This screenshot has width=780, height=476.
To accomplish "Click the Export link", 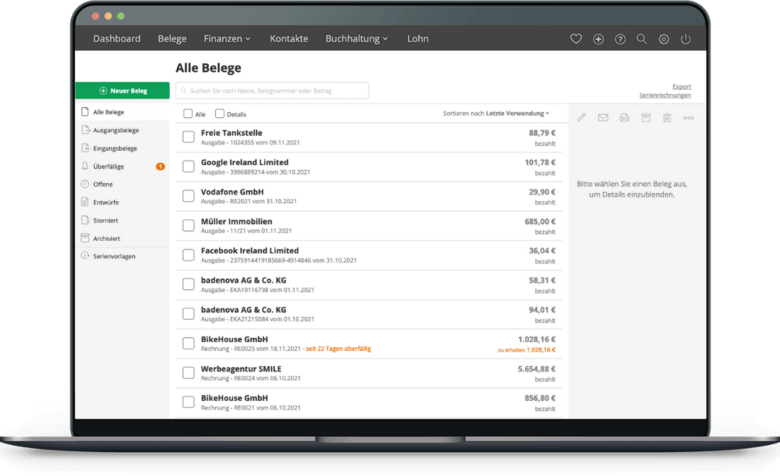I will coord(681,86).
